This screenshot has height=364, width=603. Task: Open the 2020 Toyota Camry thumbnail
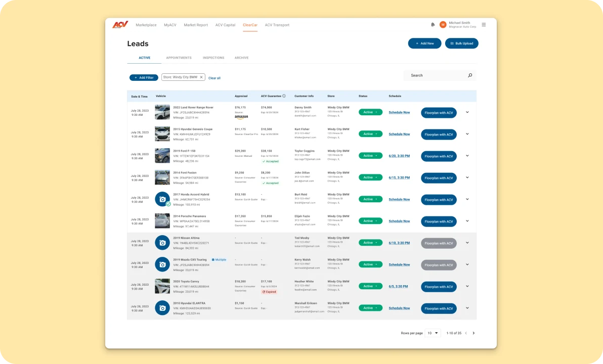coord(162,286)
